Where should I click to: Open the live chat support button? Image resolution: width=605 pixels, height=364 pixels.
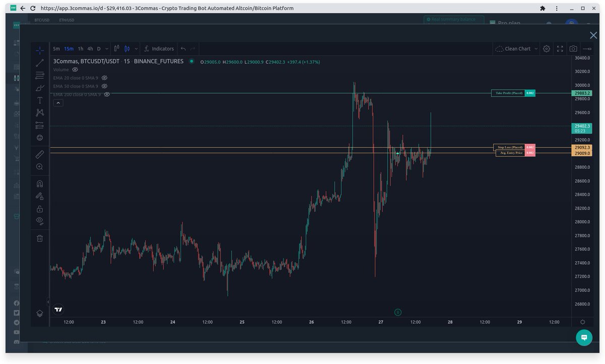coord(584,337)
